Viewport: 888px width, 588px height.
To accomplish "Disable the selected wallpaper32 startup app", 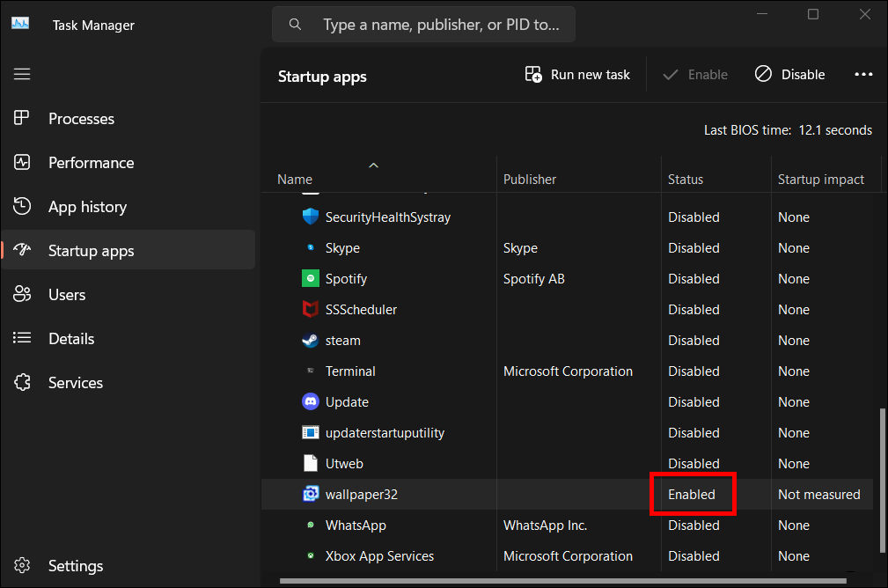I will click(789, 74).
